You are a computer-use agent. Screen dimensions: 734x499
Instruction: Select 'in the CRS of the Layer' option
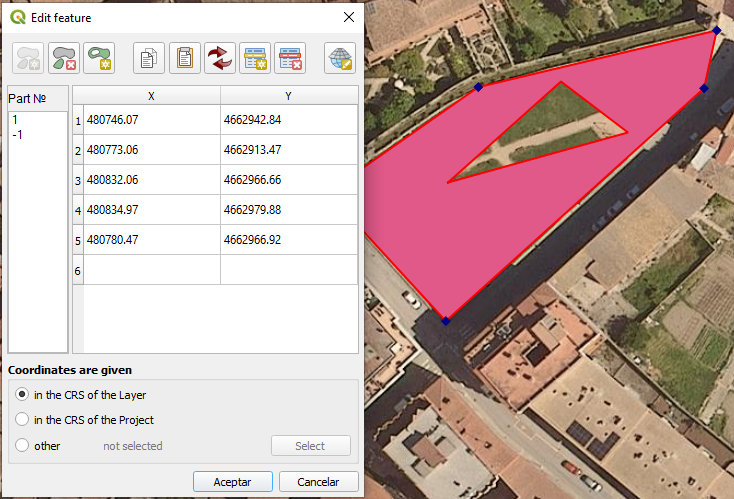[22, 395]
